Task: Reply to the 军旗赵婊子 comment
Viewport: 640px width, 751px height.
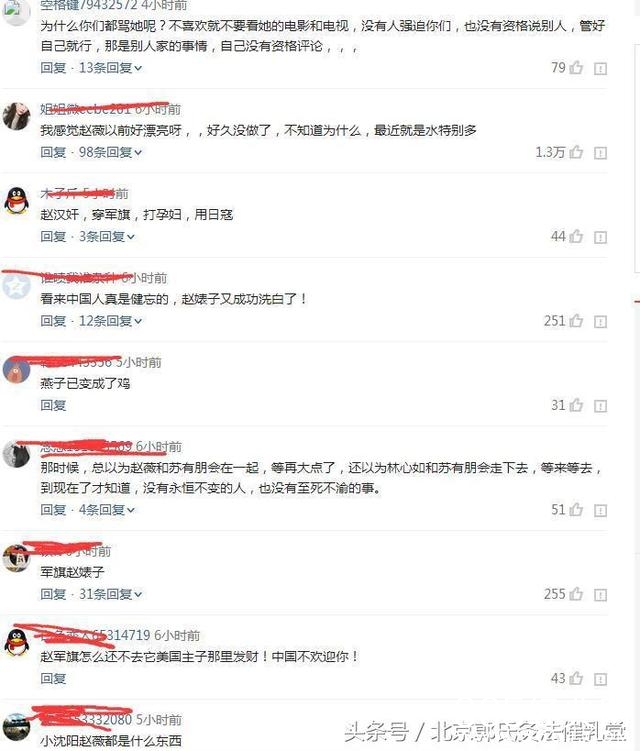Action: pos(53,594)
